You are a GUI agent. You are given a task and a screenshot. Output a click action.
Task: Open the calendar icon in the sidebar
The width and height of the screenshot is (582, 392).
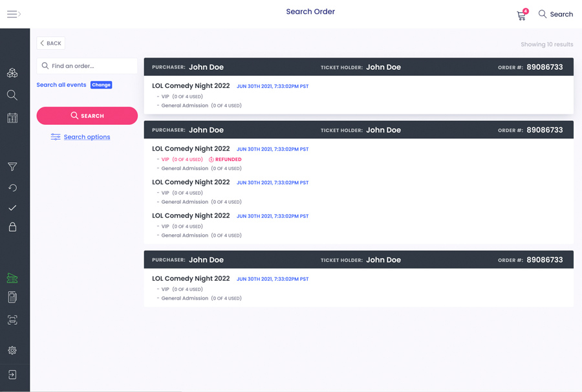point(12,118)
